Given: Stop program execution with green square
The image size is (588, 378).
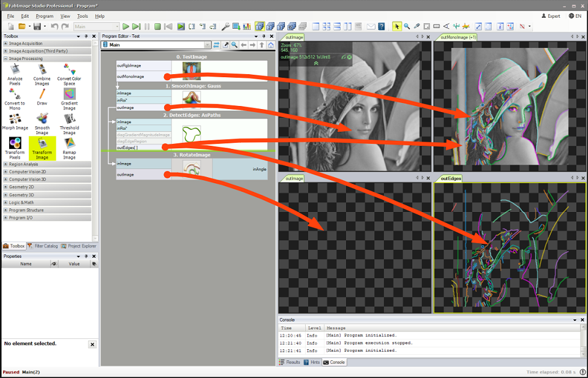Looking at the screenshot, I should coord(157,26).
